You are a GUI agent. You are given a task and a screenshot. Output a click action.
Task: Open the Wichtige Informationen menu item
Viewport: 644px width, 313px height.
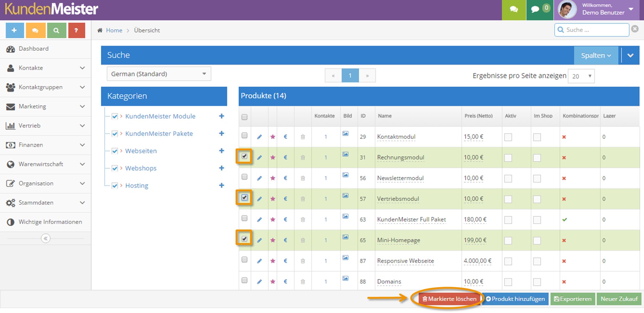(x=46, y=222)
